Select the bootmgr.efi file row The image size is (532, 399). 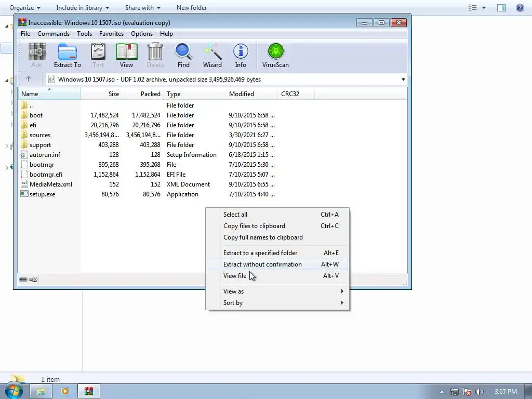148,175
